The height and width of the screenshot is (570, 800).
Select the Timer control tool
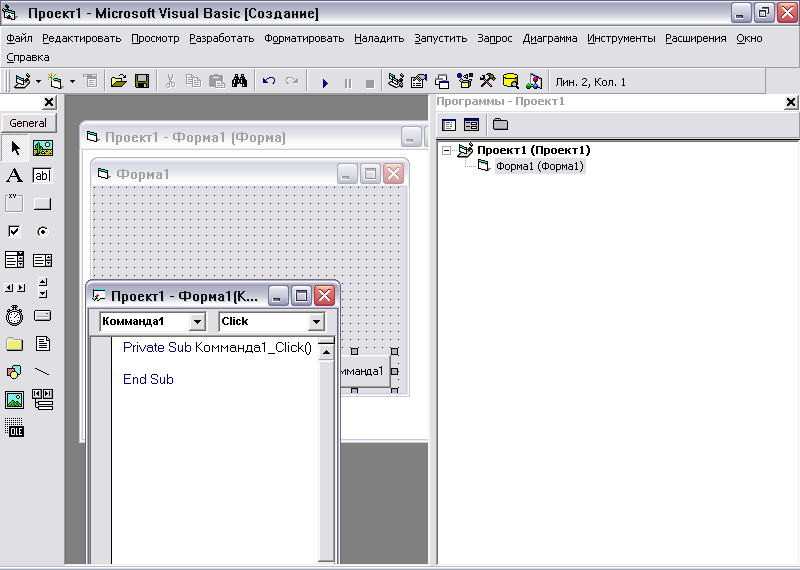pyautogui.click(x=14, y=316)
